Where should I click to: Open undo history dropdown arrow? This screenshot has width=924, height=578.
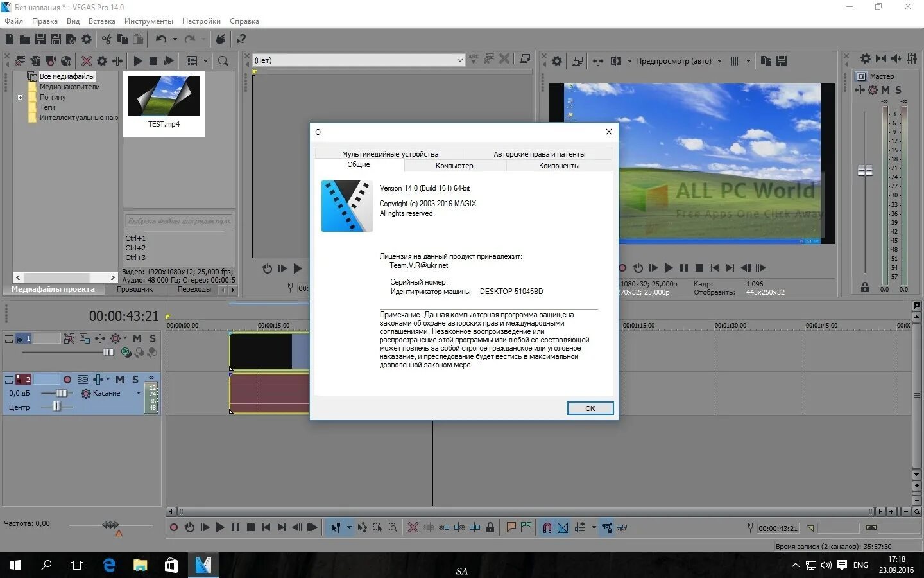tap(175, 39)
